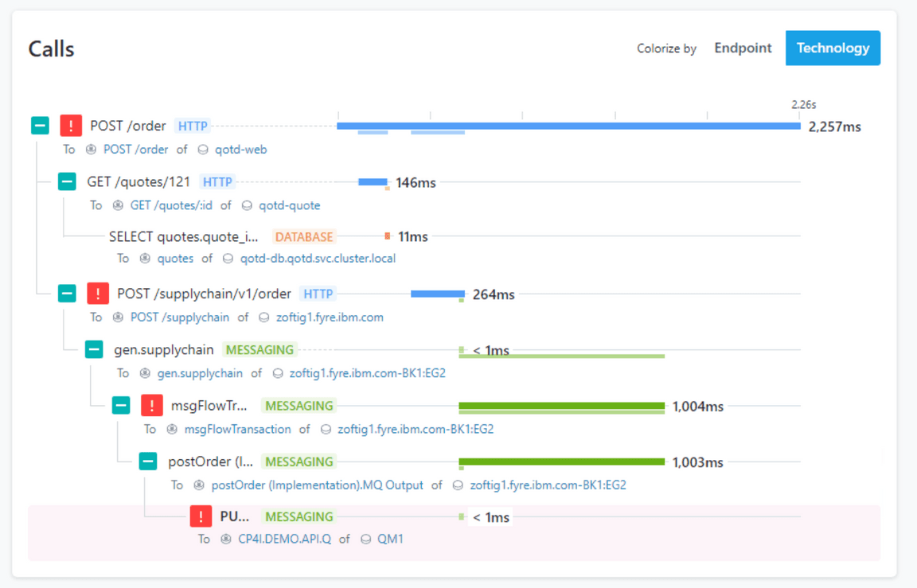The height and width of the screenshot is (588, 917).
Task: Click the error icon beside POST /supplychain/v1/order
Action: 97,293
